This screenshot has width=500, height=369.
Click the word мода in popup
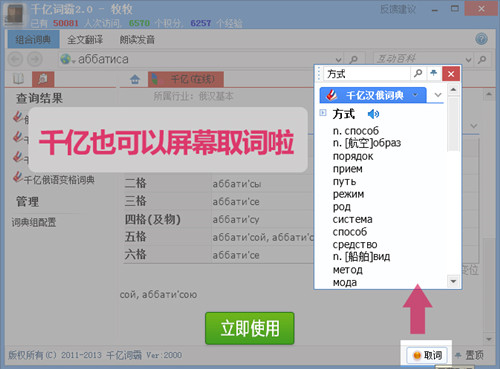click(345, 282)
